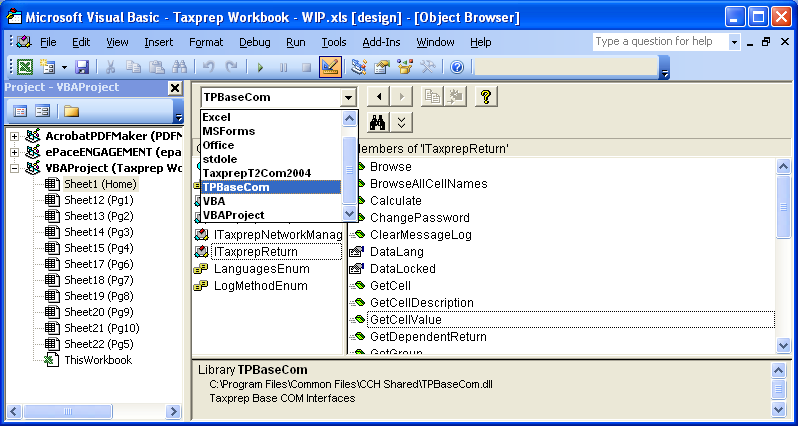Click the View Code icon in Project panel
This screenshot has width=798, height=426.
point(20,110)
